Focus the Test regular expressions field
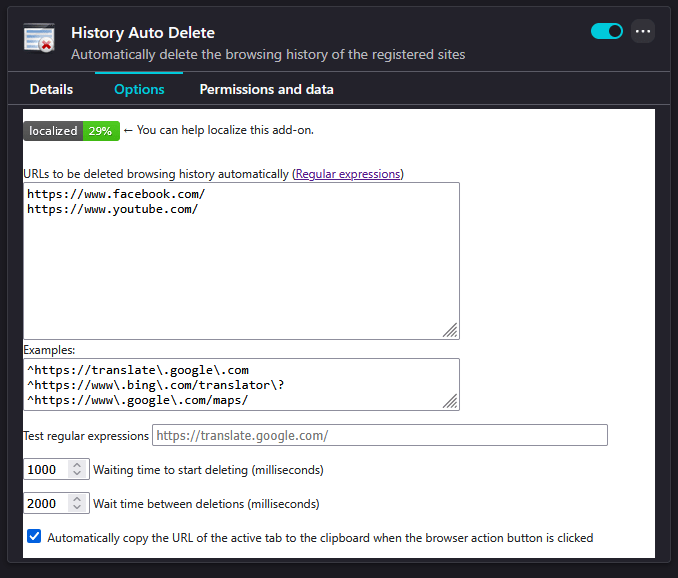 (380, 435)
